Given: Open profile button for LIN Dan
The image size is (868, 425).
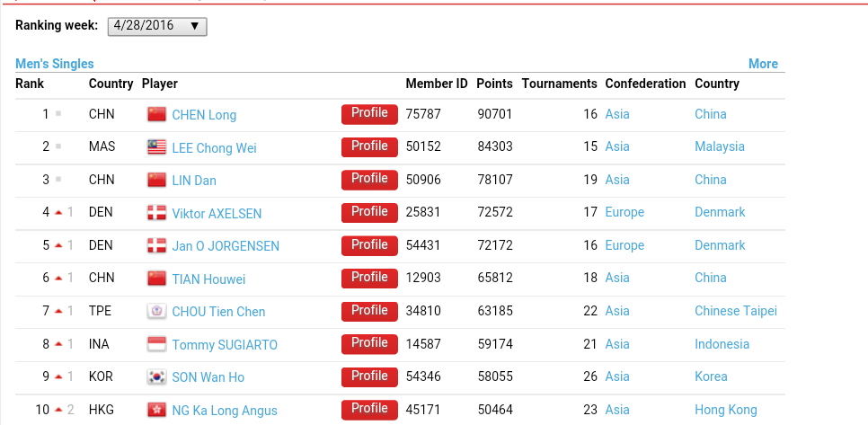Looking at the screenshot, I should click(x=369, y=180).
